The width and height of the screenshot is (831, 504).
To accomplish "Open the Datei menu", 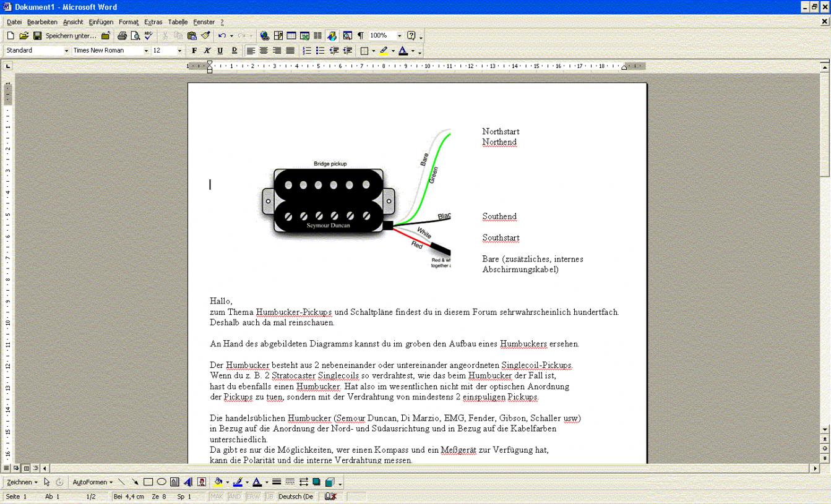I will [14, 22].
